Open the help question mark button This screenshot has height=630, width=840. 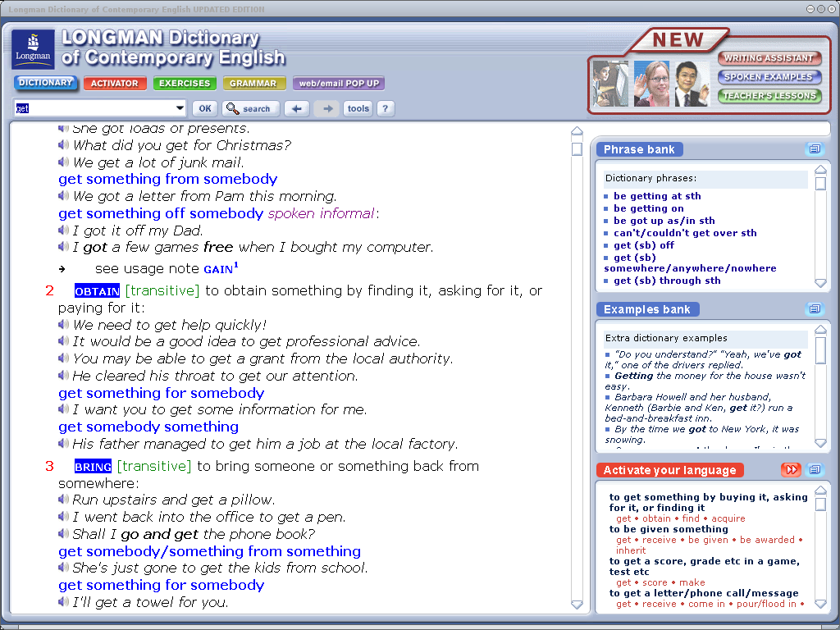coord(386,108)
